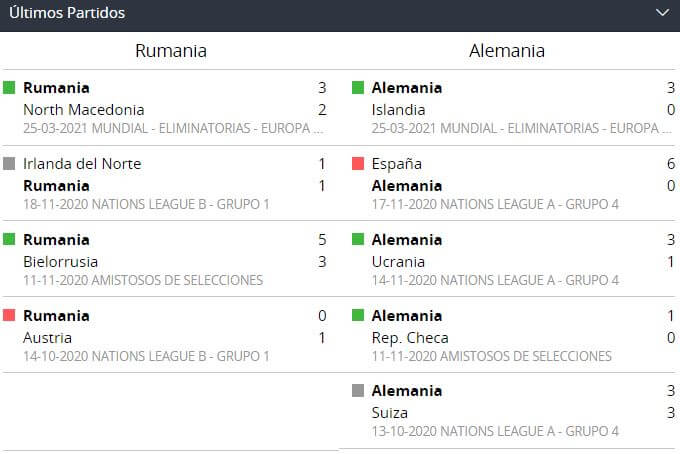Click the Austria team name
This screenshot has width=680, height=454.
47,338
